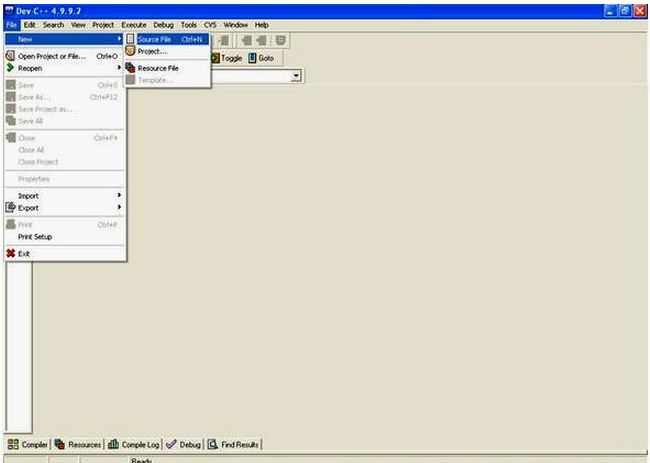
Task: Open the File menu
Action: [x=11, y=25]
